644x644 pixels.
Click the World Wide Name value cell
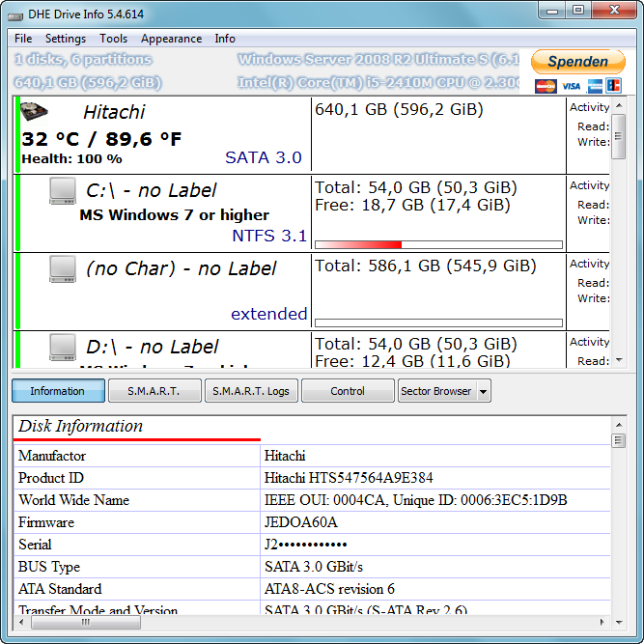(x=435, y=500)
